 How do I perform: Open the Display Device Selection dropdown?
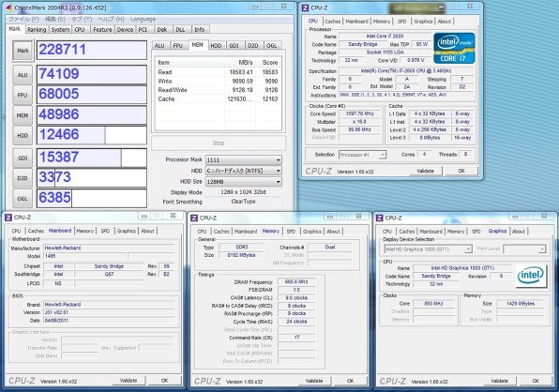click(x=429, y=249)
